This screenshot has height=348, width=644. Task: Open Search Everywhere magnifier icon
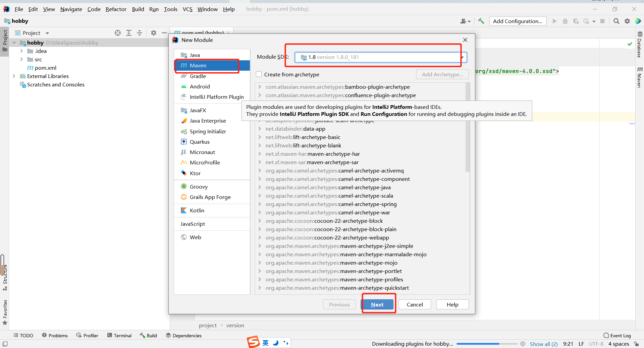pyautogui.click(x=616, y=21)
